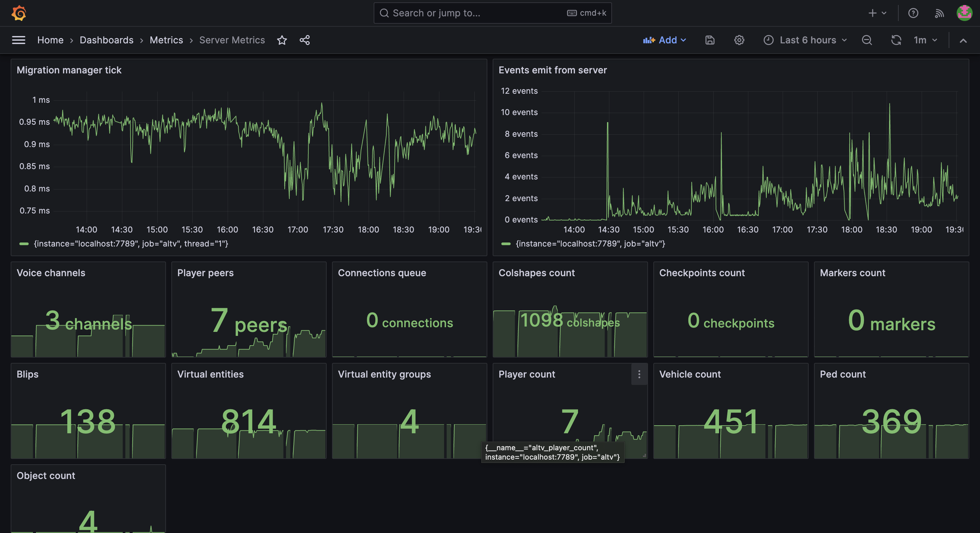Open Player count panel three-dot menu

[639, 374]
